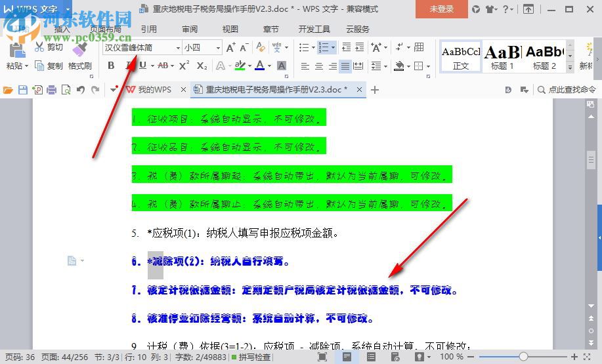Open the quick access customize dropdown
Screen dimensions: 602x364
pyautogui.click(x=113, y=90)
